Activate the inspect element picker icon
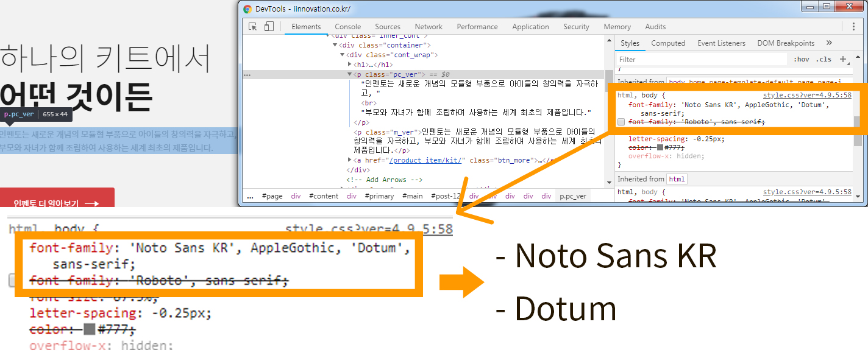Image resolution: width=868 pixels, height=358 pixels. (x=253, y=26)
